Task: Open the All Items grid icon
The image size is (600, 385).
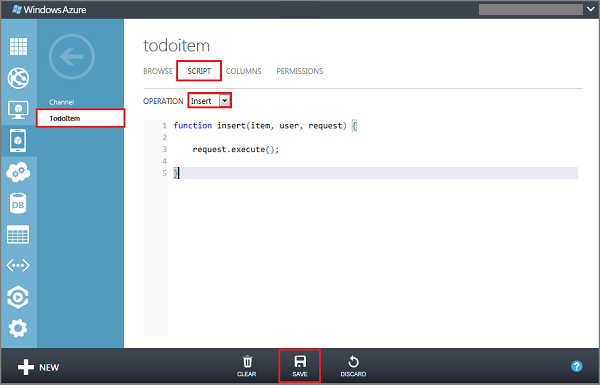Action: 18,46
